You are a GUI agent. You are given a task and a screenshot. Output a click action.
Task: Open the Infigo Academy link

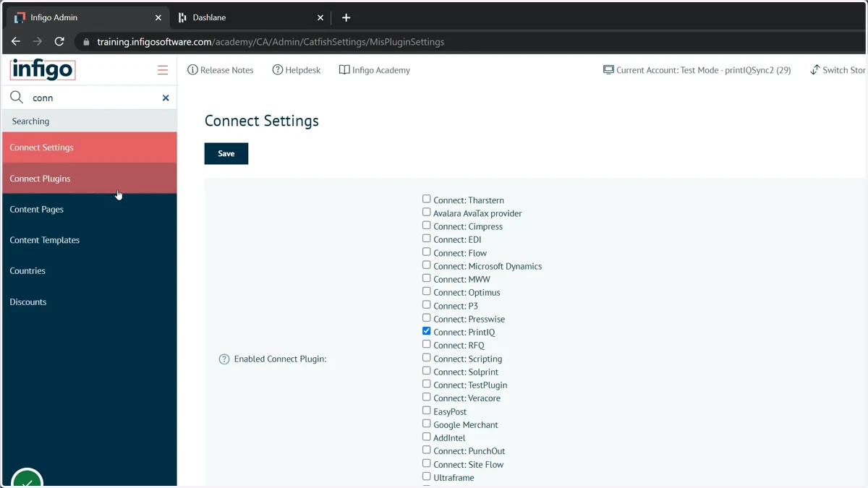click(x=375, y=70)
